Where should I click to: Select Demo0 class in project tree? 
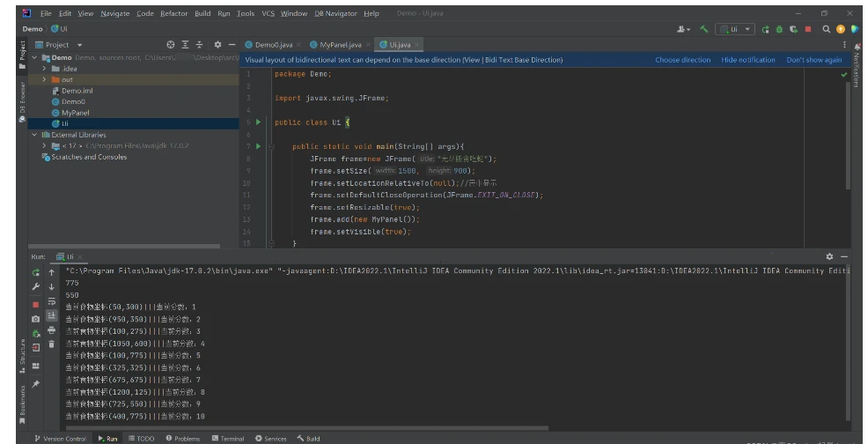pos(72,101)
